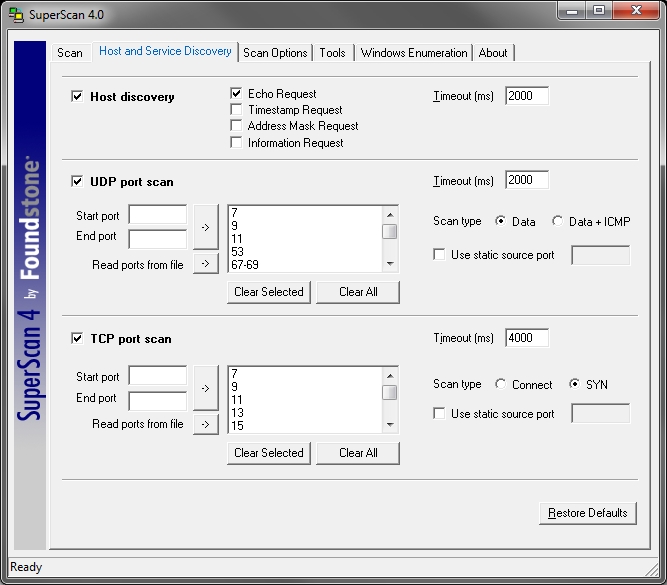667x585 pixels.
Task: Focus UDP End port field
Action: [158, 239]
